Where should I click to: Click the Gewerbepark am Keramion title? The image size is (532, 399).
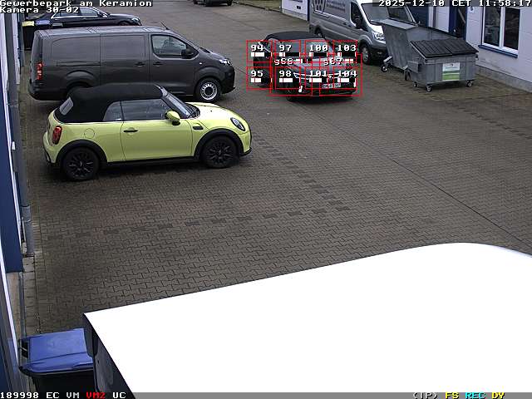(76, 3)
